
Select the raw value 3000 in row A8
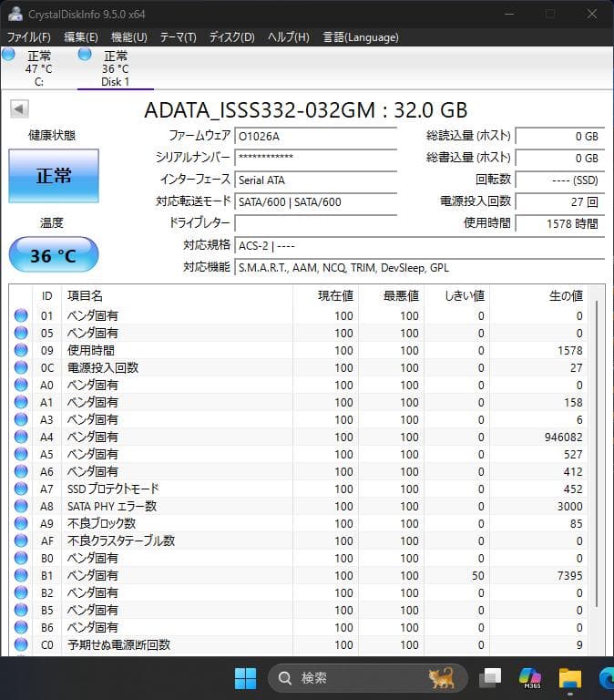coord(570,506)
